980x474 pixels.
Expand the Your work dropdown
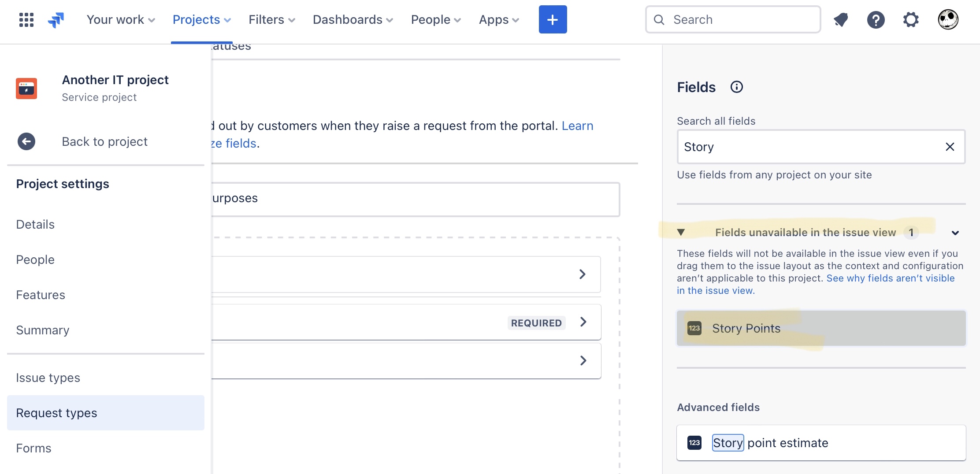pos(121,19)
